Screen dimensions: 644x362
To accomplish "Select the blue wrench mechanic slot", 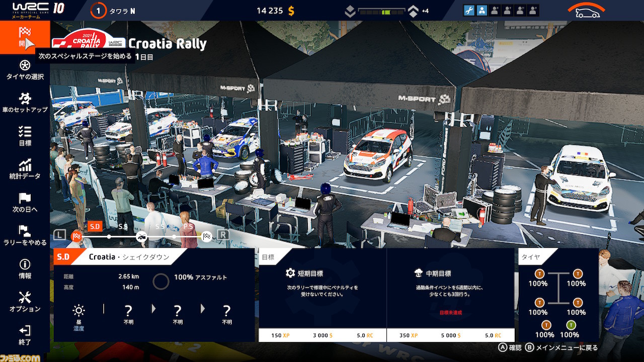I will click(x=469, y=10).
